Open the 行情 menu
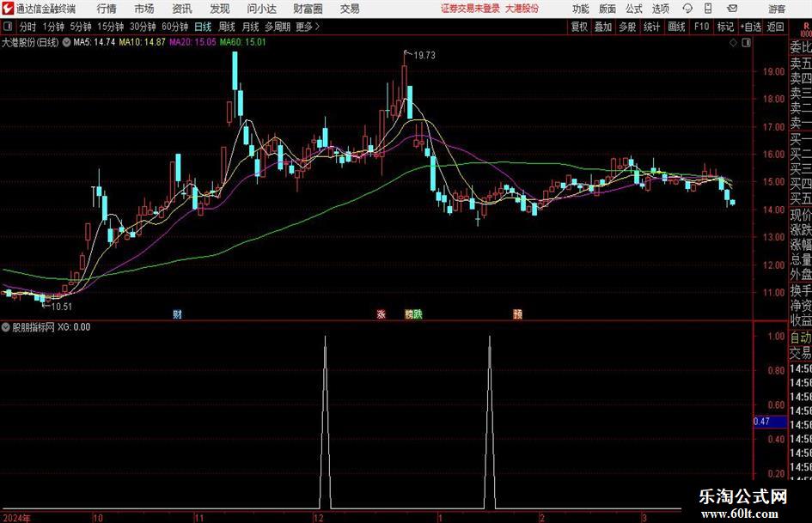The image size is (812, 523). click(x=107, y=9)
